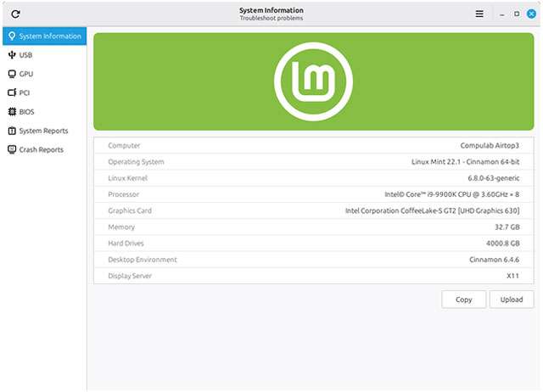The height and width of the screenshot is (392, 543).
Task: Click the Operating System row
Action: coord(314,162)
